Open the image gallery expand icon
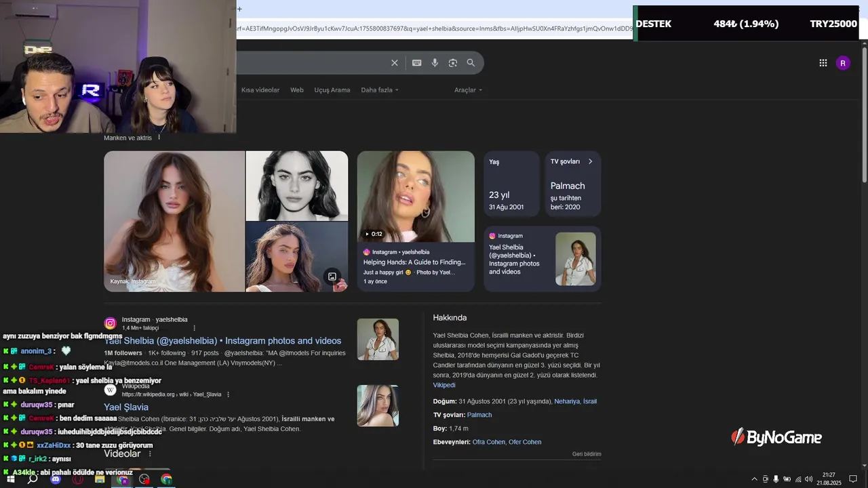 [332, 277]
